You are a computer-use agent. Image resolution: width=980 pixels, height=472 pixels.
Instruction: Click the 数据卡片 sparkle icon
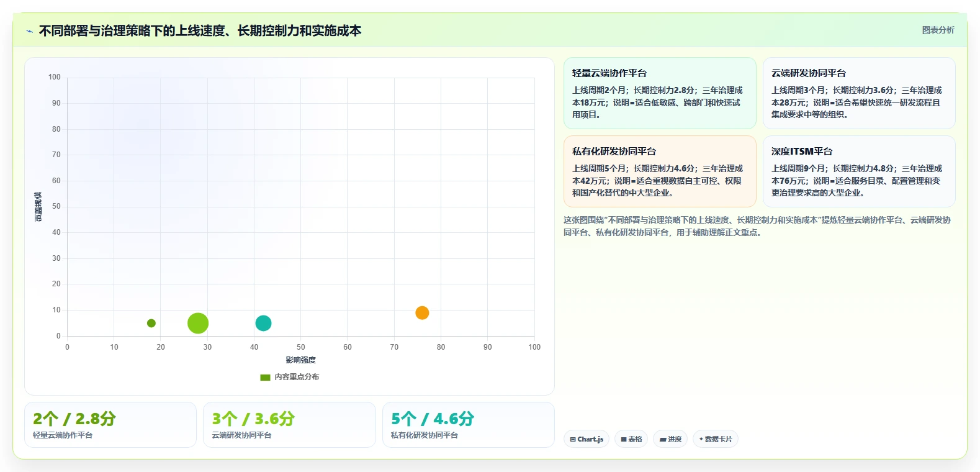click(x=701, y=439)
